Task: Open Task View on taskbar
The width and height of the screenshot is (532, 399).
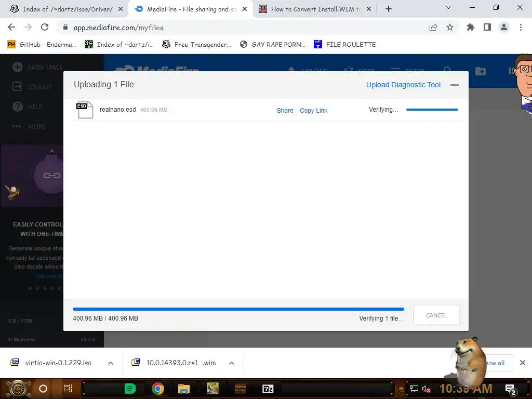Action: pyautogui.click(x=68, y=389)
